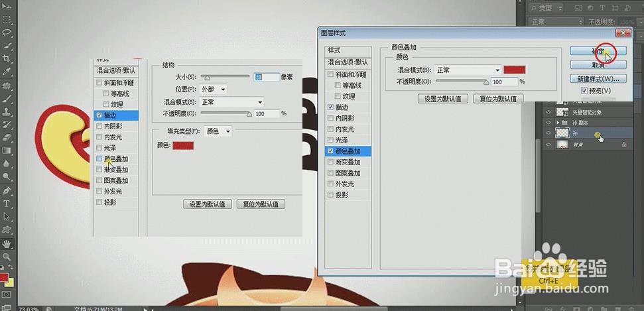Click 新建样式(W)... button
The height and width of the screenshot is (311, 644).
tap(598, 78)
